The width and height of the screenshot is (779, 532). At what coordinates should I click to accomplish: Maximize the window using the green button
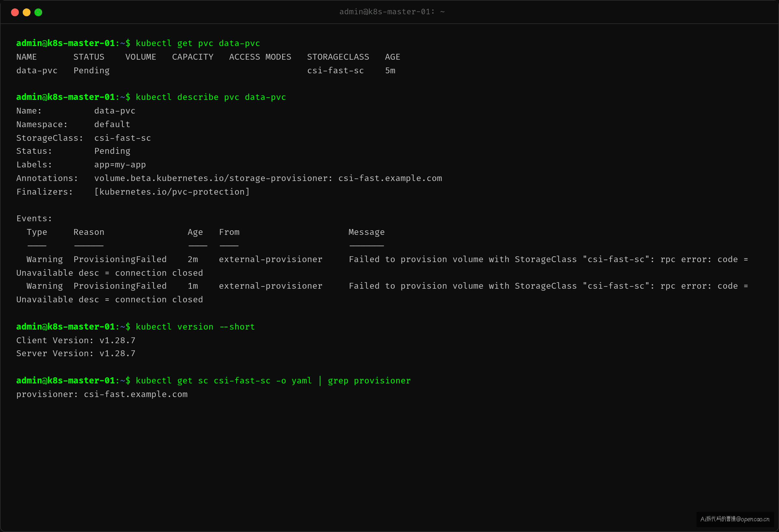(38, 12)
